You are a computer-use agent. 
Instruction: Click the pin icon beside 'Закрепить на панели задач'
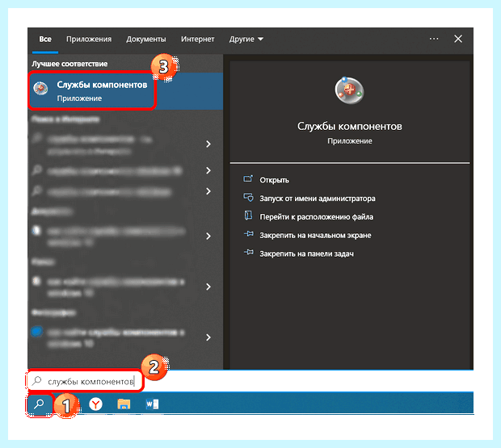pyautogui.click(x=249, y=253)
